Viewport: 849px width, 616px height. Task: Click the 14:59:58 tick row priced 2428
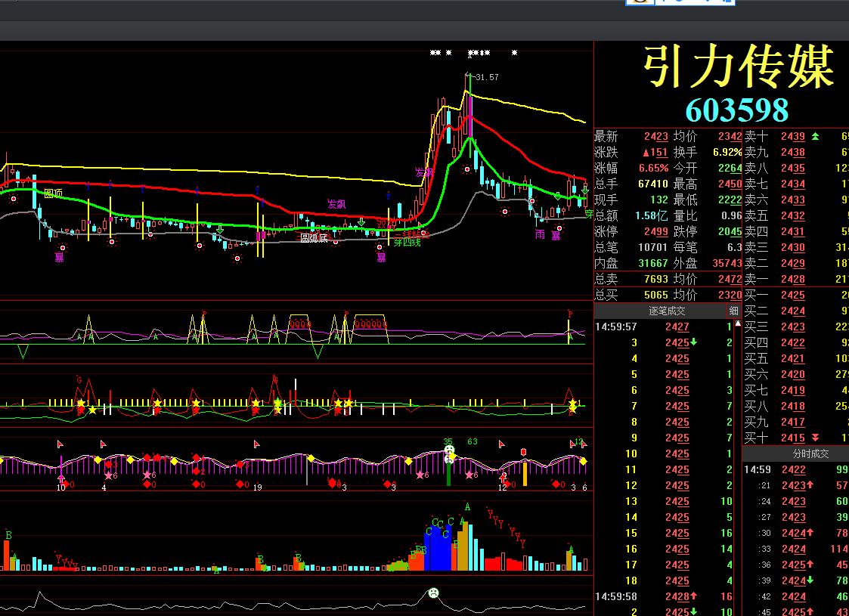coord(664,596)
